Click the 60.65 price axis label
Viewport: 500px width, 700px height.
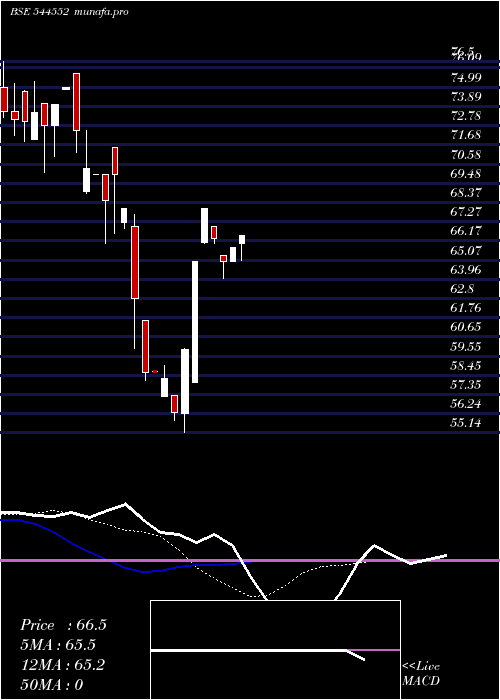(466, 326)
